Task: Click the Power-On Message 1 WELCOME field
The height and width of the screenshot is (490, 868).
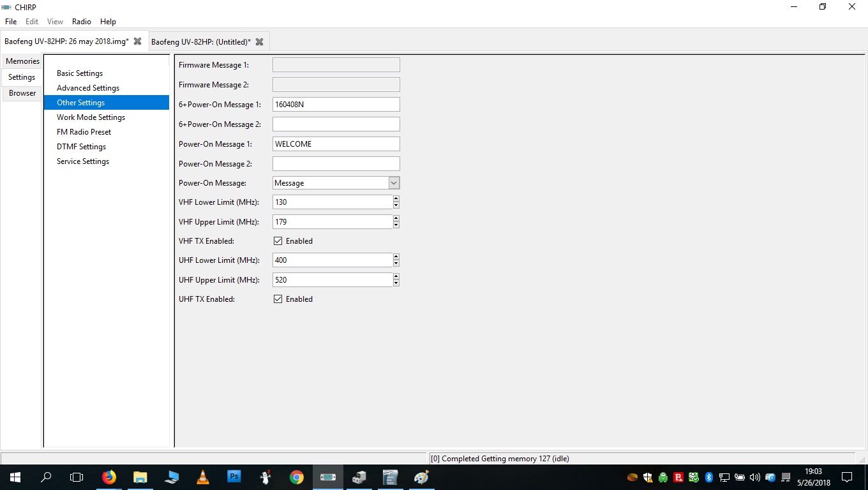Action: [336, 144]
